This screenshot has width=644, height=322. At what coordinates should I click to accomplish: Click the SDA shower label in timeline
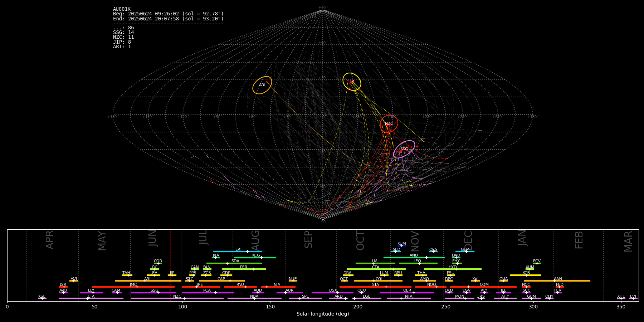pos(235,261)
